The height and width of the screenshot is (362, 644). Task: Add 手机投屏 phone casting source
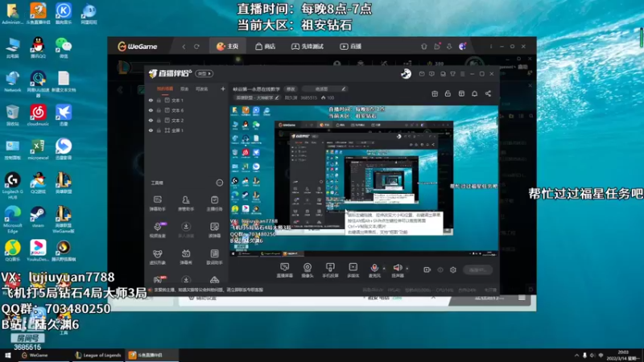click(330, 270)
